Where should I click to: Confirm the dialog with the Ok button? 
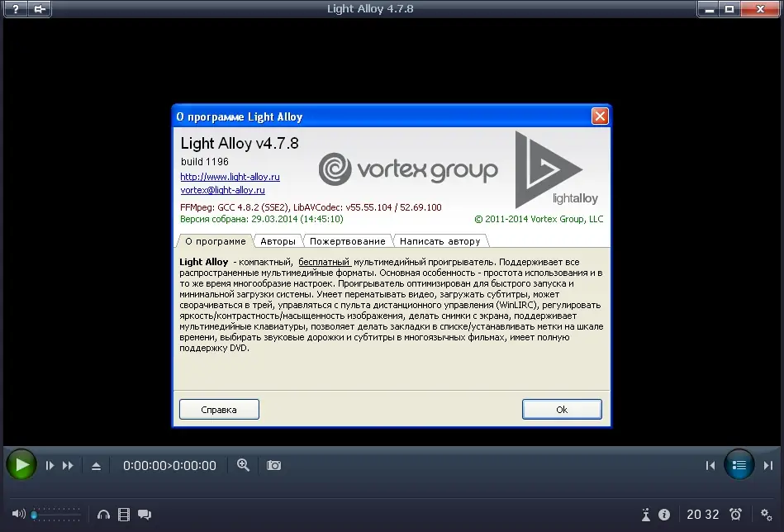(562, 410)
